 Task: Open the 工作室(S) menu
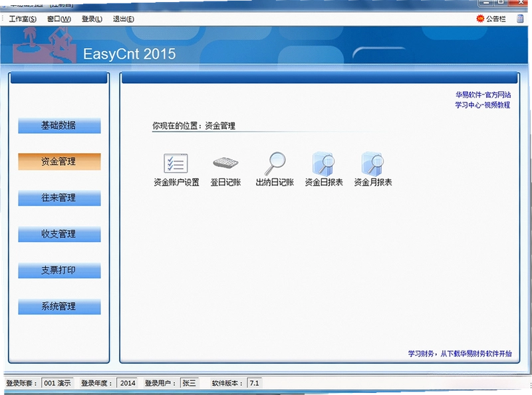click(x=23, y=19)
